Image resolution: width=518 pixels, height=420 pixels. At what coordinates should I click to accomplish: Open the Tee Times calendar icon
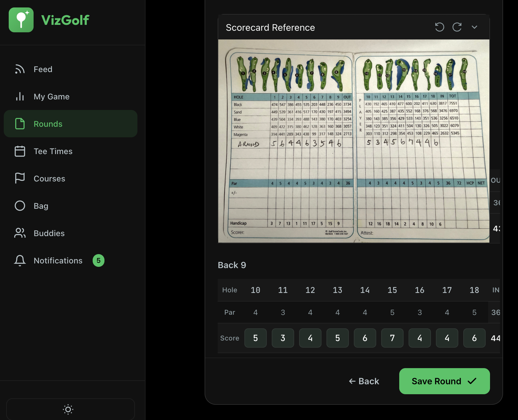click(x=20, y=151)
